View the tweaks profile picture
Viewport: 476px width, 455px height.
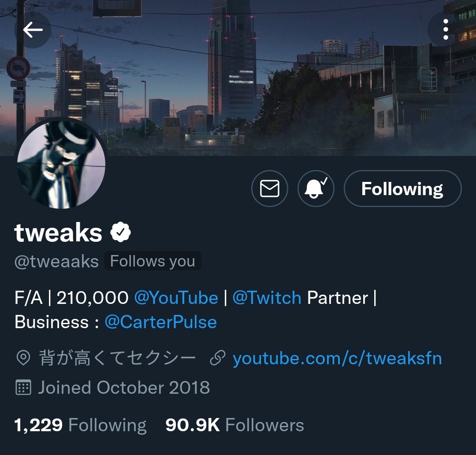point(61,164)
